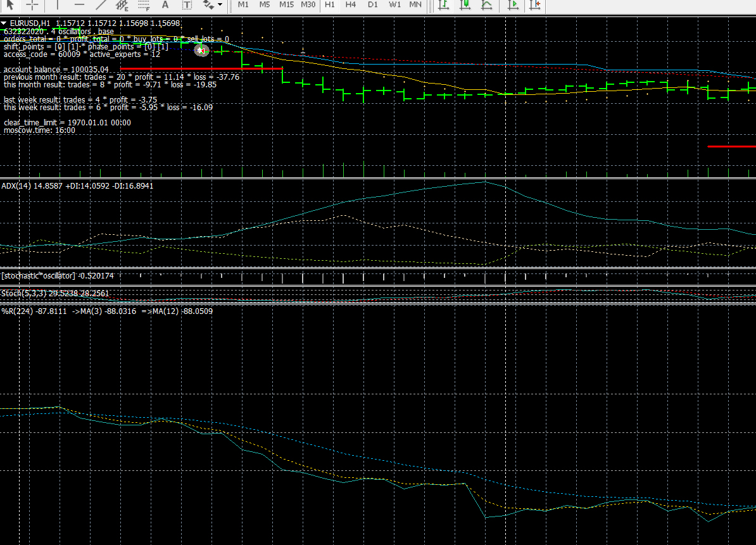Select the trendline drawing tool
Image resolution: width=756 pixels, height=545 pixels.
101,4
